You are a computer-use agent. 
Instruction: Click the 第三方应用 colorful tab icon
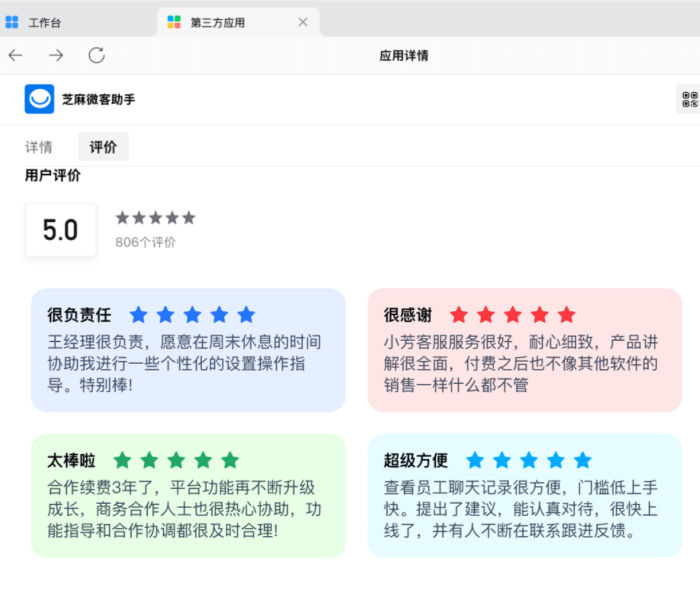click(174, 22)
